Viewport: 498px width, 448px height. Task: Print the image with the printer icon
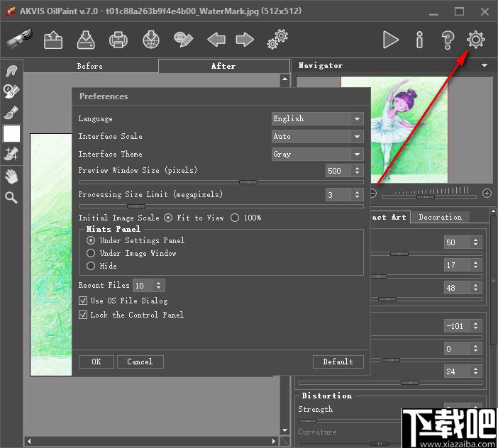coord(118,40)
